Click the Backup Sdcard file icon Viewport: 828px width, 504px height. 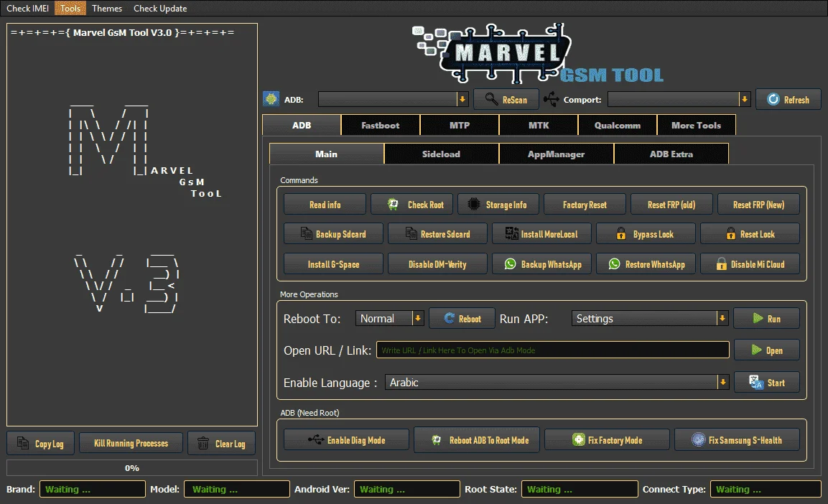click(x=306, y=233)
